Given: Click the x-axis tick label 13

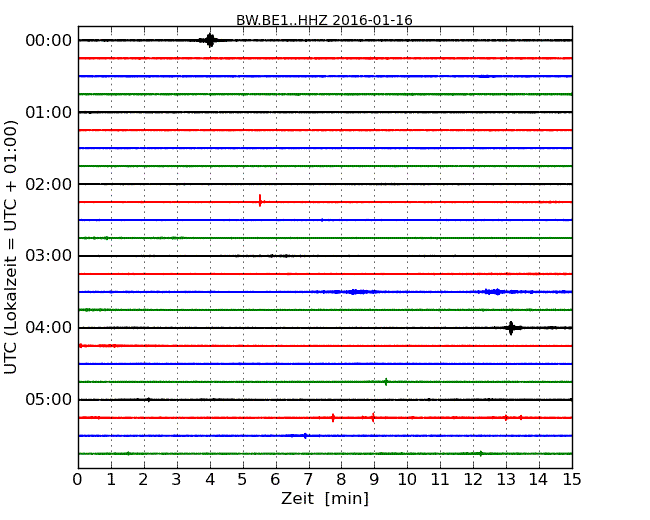Looking at the screenshot, I should 506,480.
